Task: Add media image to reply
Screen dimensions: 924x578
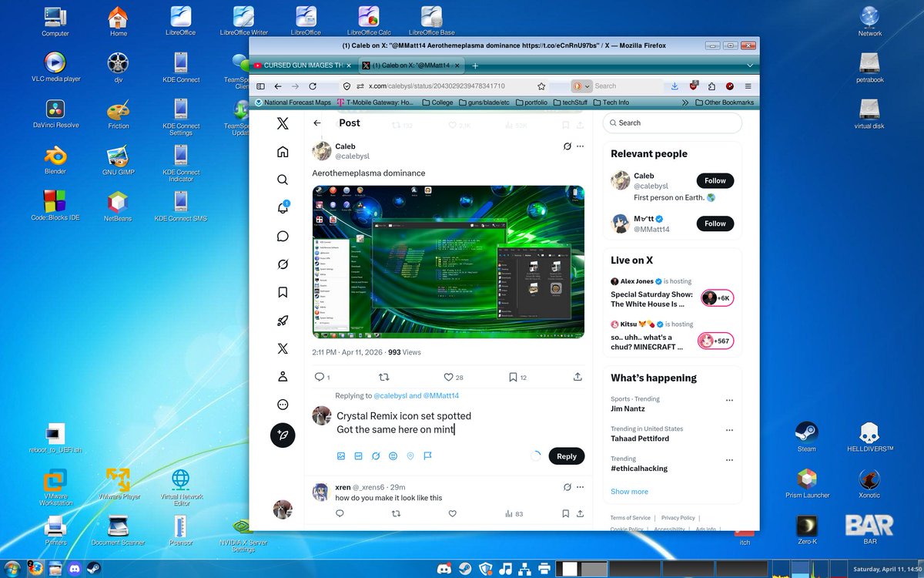Action: click(x=341, y=456)
